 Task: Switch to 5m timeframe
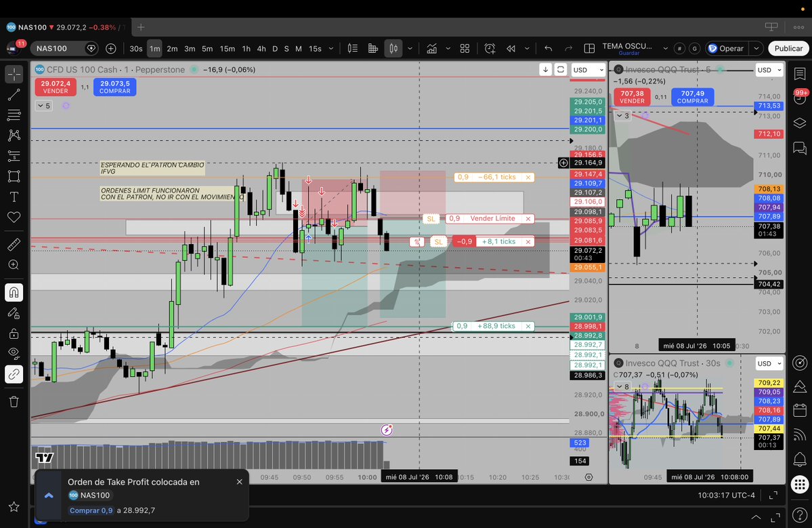(207, 49)
